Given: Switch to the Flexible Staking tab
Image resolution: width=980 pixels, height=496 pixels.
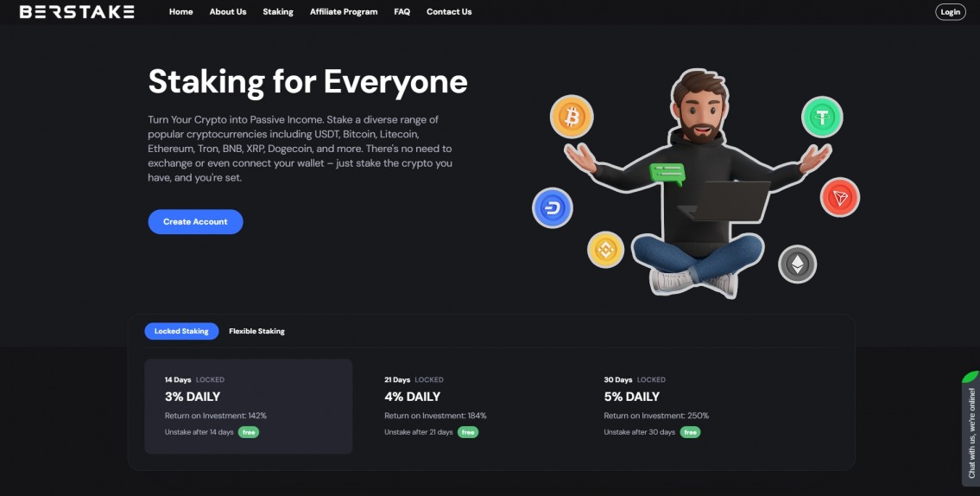Looking at the screenshot, I should (257, 331).
